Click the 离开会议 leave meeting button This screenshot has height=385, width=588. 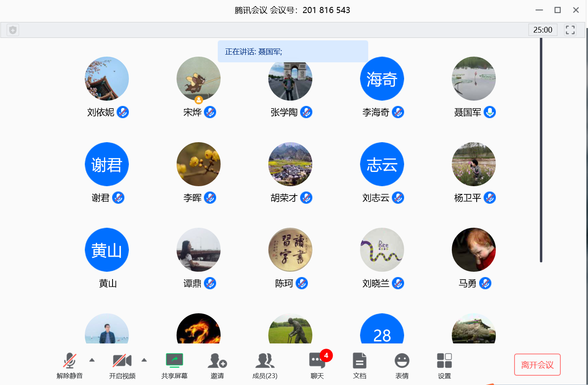click(537, 365)
